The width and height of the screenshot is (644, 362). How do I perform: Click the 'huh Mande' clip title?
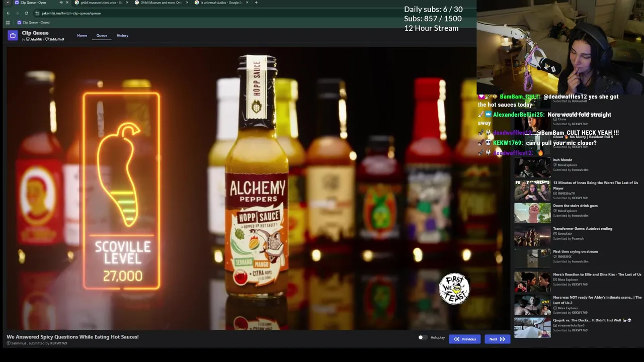562,160
